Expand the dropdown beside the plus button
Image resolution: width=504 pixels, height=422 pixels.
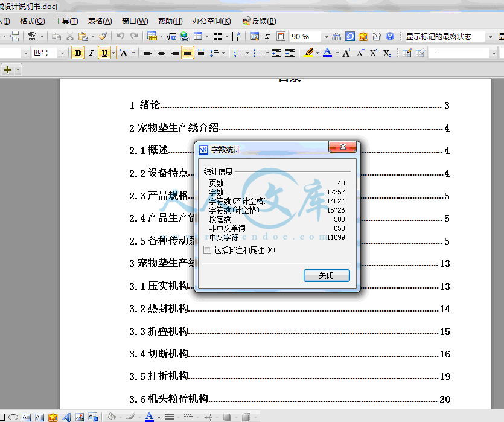[18, 70]
